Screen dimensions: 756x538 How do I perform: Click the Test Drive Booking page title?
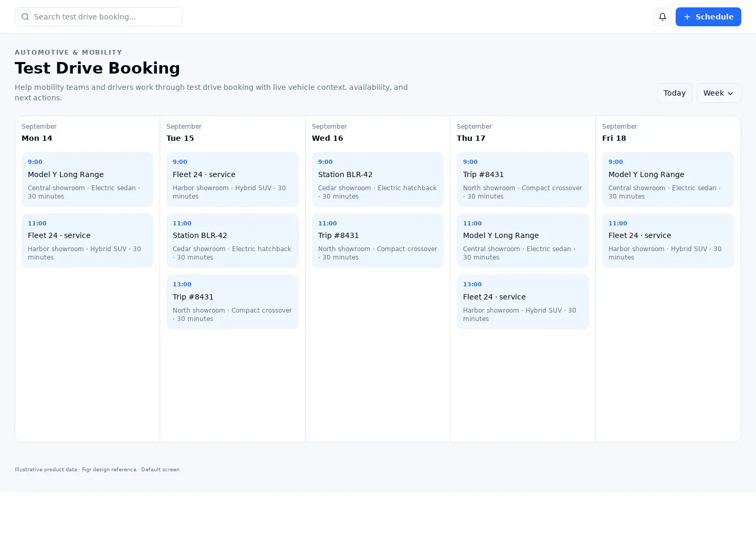pos(97,68)
